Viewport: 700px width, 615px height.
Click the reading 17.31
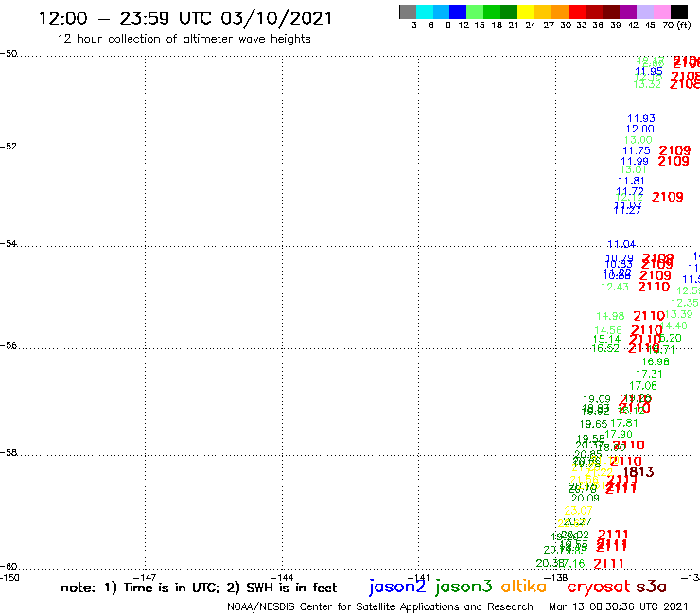pos(649,374)
